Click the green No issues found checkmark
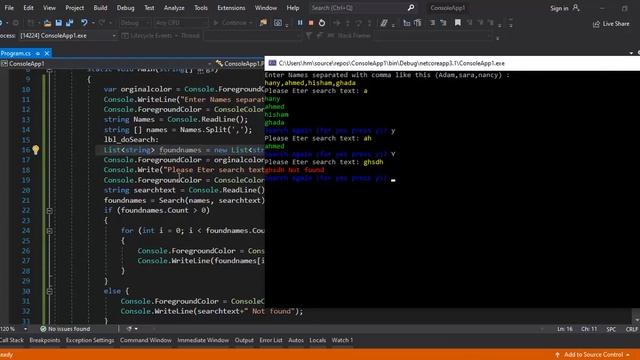Image resolution: width=640 pixels, height=360 pixels. coord(43,329)
